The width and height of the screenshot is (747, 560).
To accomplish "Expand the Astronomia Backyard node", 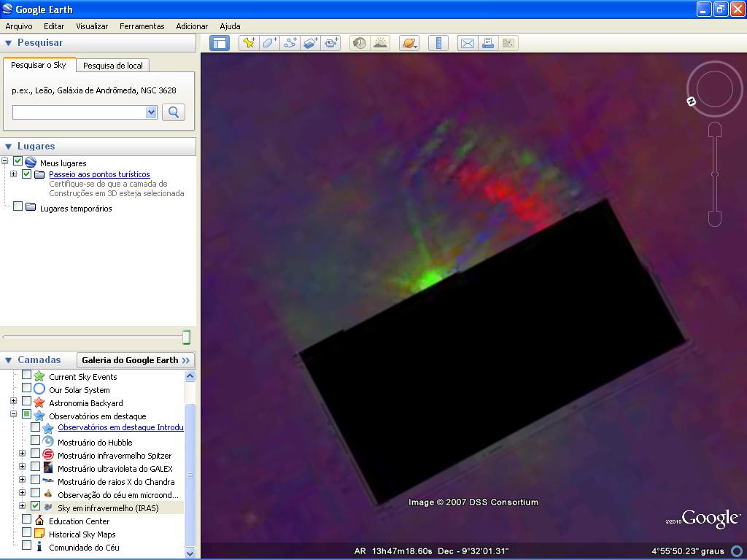I will 13,401.
